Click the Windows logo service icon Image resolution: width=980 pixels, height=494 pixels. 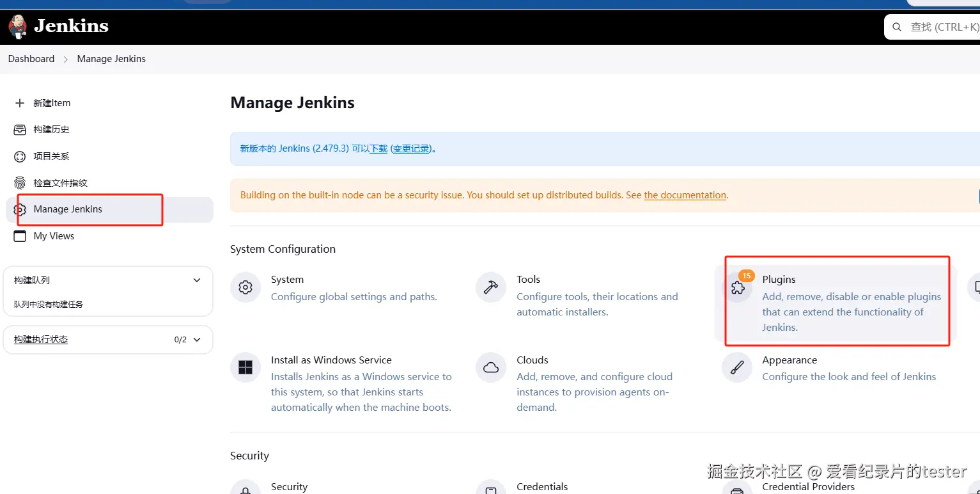(245, 368)
